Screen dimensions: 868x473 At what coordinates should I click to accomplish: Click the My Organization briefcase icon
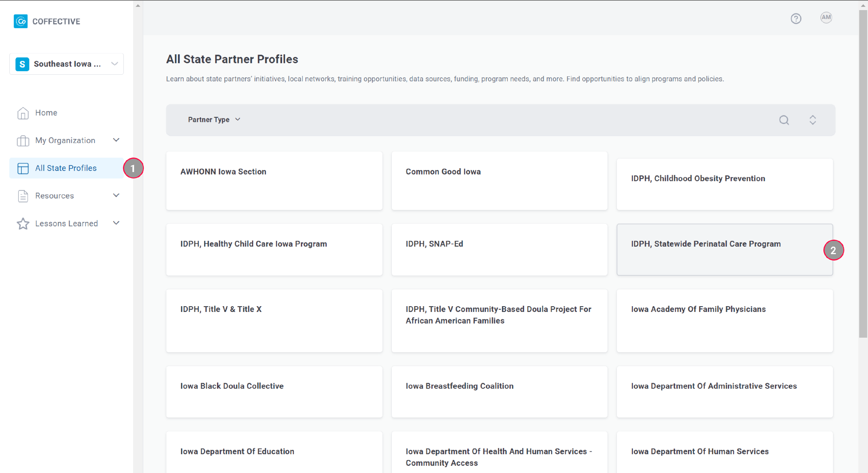[23, 141]
